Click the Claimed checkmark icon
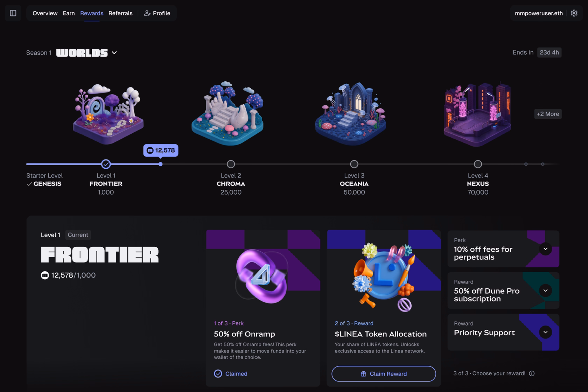The height and width of the screenshot is (392, 588). coord(218,374)
